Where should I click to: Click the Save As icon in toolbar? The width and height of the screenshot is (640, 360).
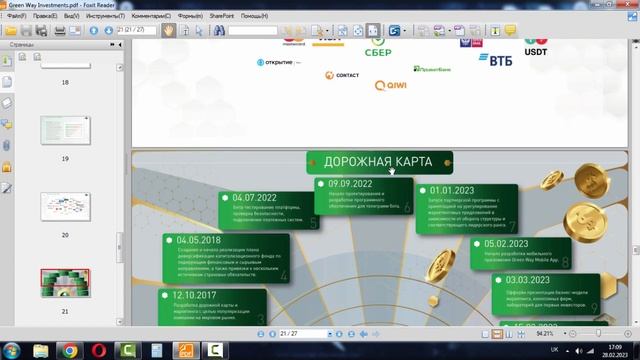coord(41,31)
